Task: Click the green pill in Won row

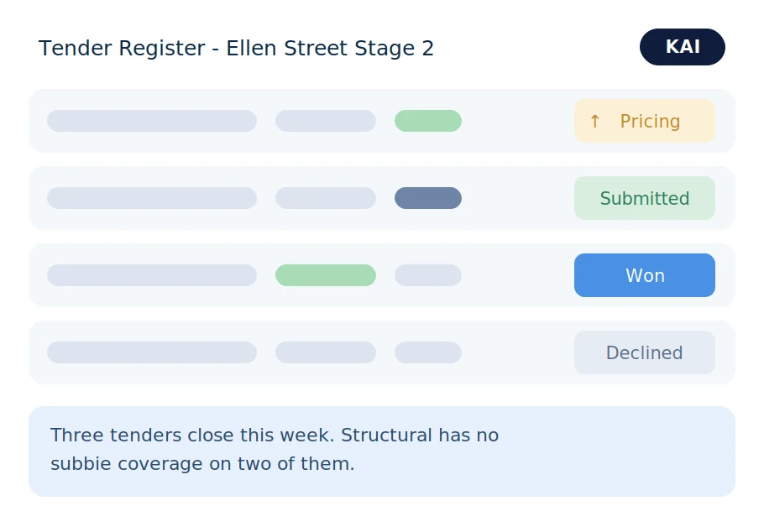Action: pos(326,275)
